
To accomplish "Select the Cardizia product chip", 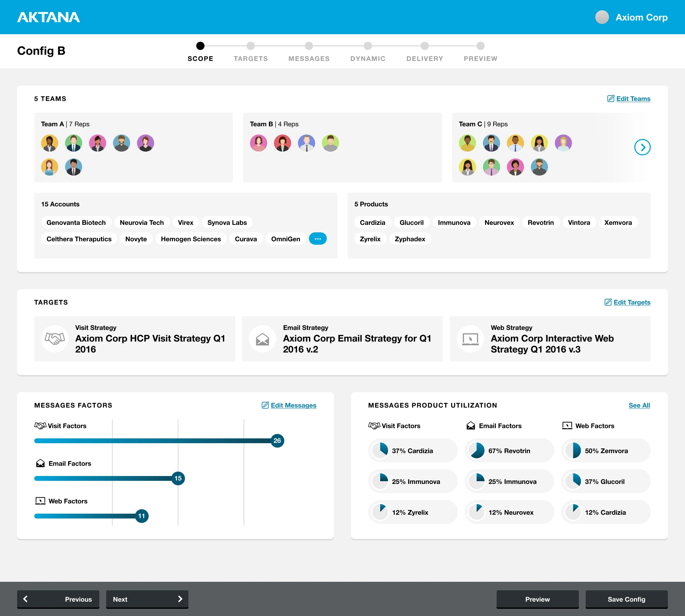I will (x=372, y=222).
